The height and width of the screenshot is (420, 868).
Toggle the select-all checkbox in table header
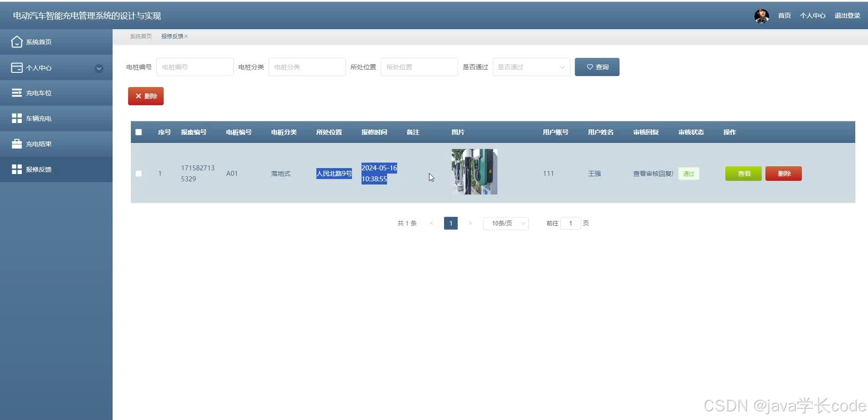(x=139, y=132)
